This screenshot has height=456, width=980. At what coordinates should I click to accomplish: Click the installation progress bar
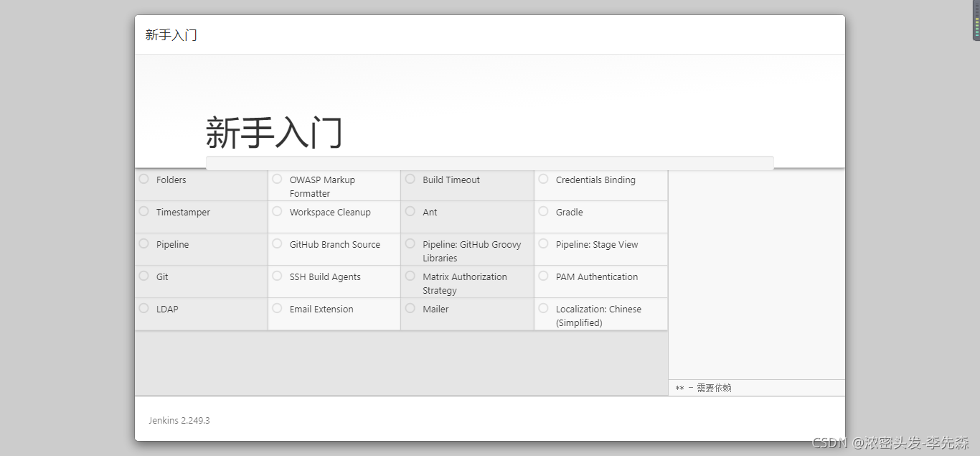point(490,163)
